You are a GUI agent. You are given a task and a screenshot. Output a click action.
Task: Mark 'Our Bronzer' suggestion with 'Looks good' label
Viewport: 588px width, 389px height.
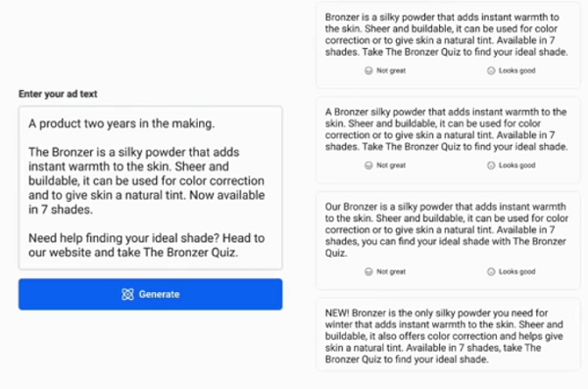[x=516, y=271]
